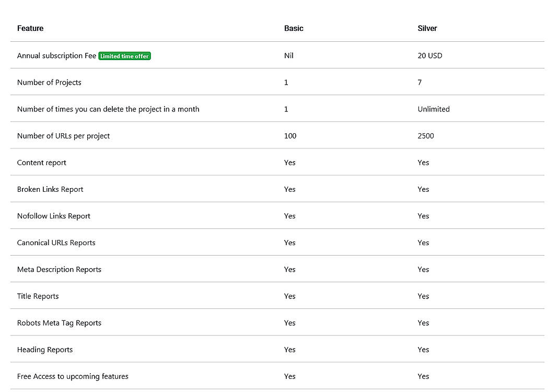Click the 2500 URLs value under Silver

(x=426, y=136)
